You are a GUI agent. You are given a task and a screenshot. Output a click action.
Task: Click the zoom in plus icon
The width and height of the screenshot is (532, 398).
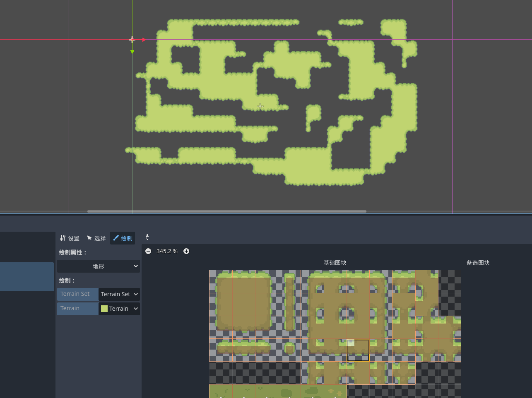tap(186, 251)
